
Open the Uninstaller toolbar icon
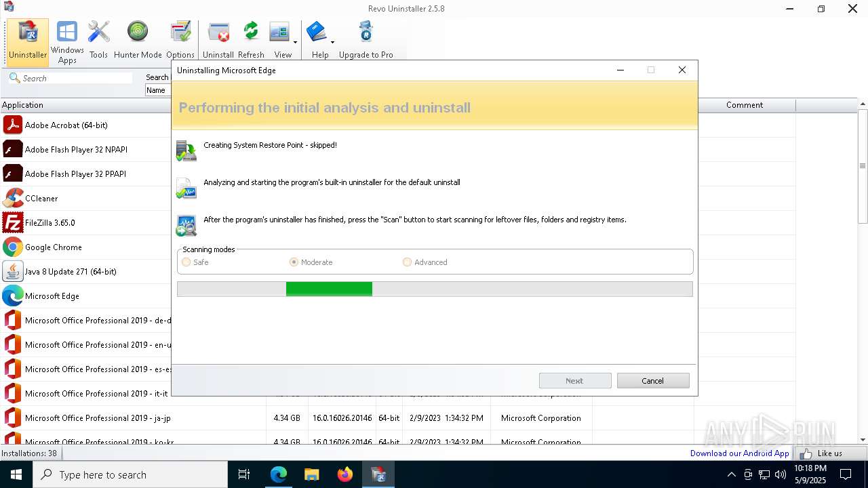[28, 41]
